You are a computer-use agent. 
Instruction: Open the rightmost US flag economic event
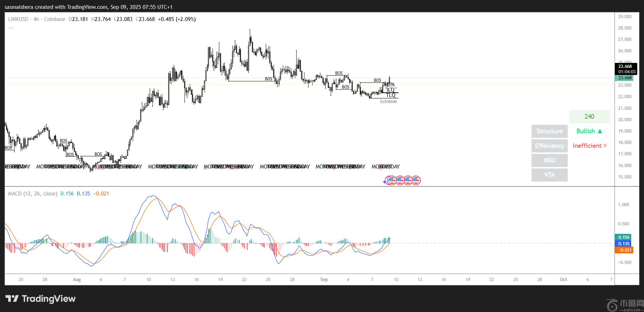tap(416, 181)
